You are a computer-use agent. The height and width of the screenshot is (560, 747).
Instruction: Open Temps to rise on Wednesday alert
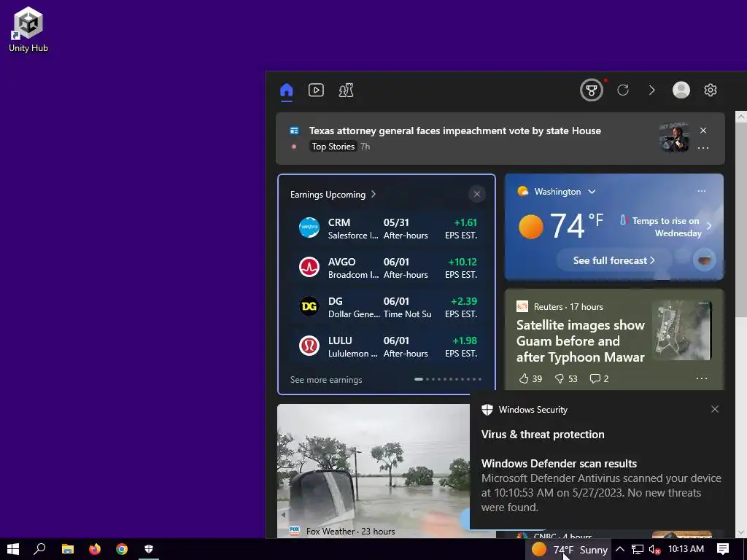[x=666, y=227]
